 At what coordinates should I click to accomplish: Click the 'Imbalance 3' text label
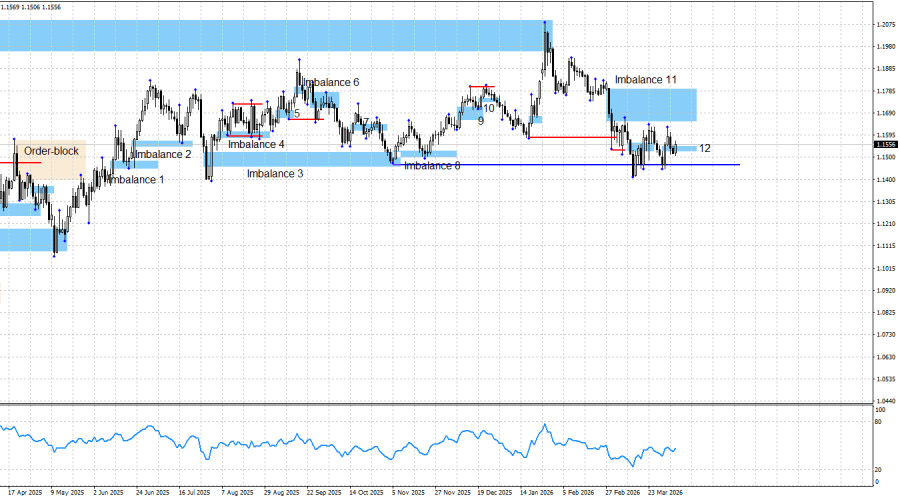tap(275, 173)
